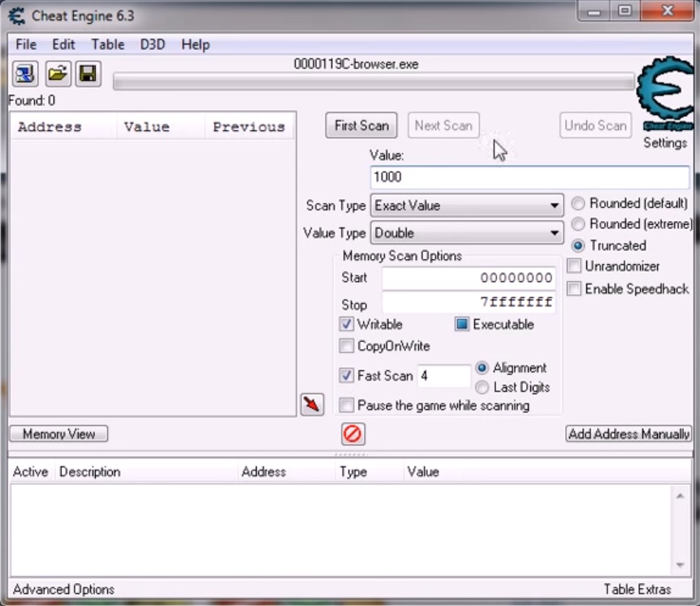Viewport: 700px width, 606px height.
Task: Click the scan progress bar
Action: tap(374, 81)
